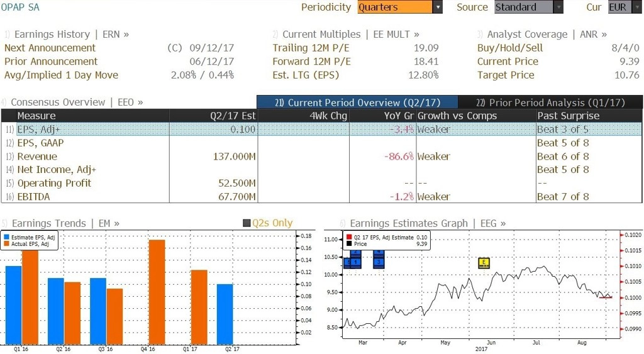This screenshot has width=644, height=354.
Task: Click Operating Profit estimate 52.500M
Action: tap(236, 183)
